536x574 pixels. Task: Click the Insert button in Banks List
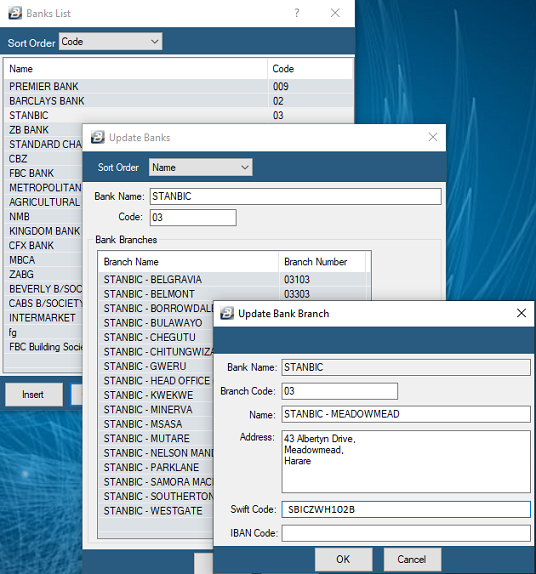34,394
